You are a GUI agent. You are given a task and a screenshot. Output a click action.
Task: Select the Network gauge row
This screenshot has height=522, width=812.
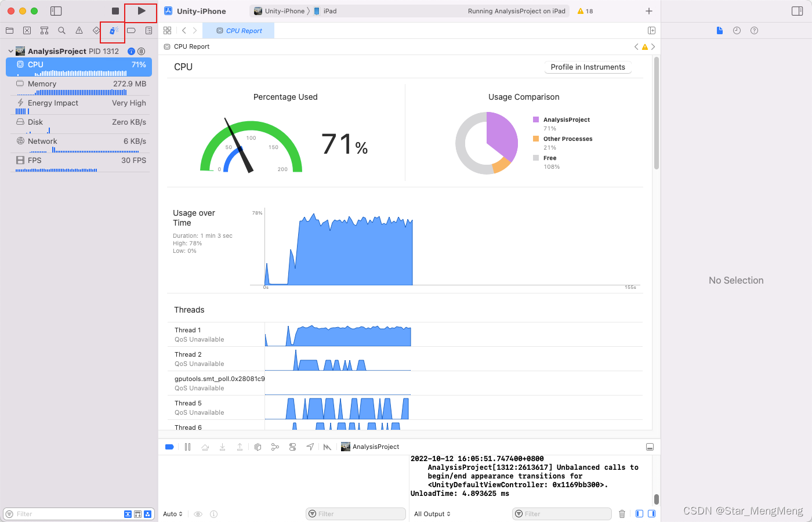[x=79, y=143]
